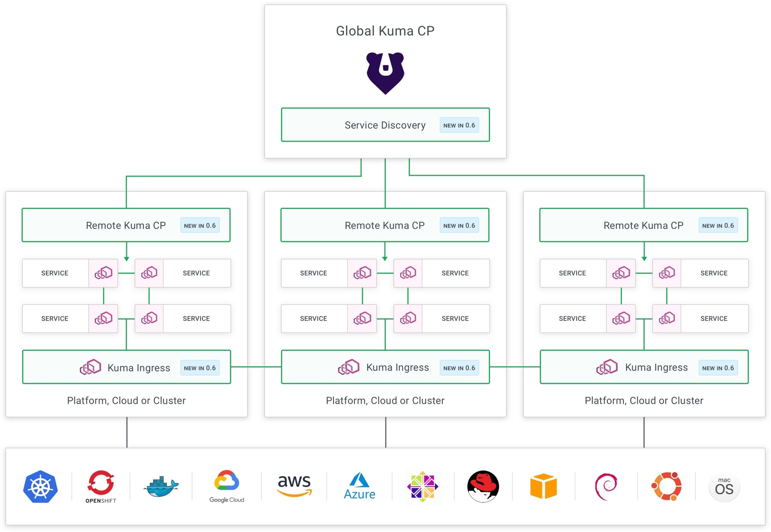Click the Docker whale logo

click(x=161, y=487)
